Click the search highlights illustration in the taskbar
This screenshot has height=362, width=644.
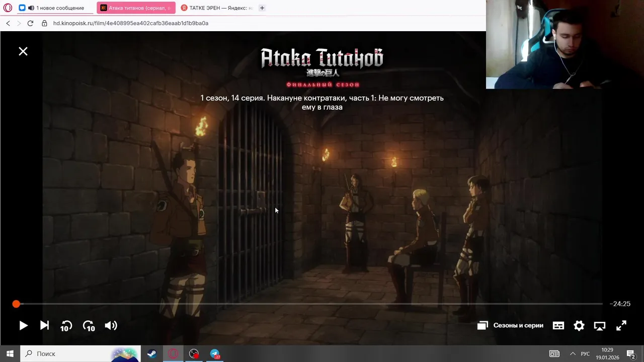point(124,353)
